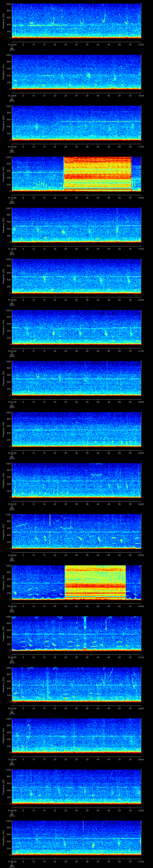
Task: Click the '15:22:00' time axis label
Action: [12, 453]
